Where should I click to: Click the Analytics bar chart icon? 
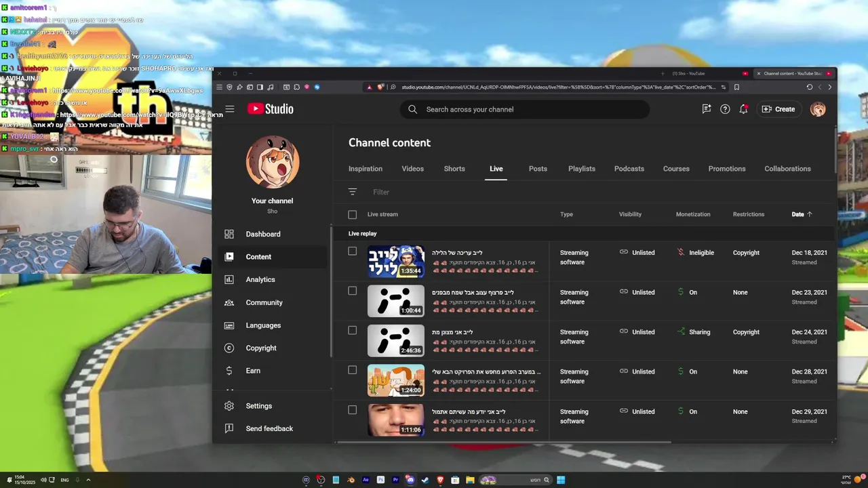(x=229, y=279)
